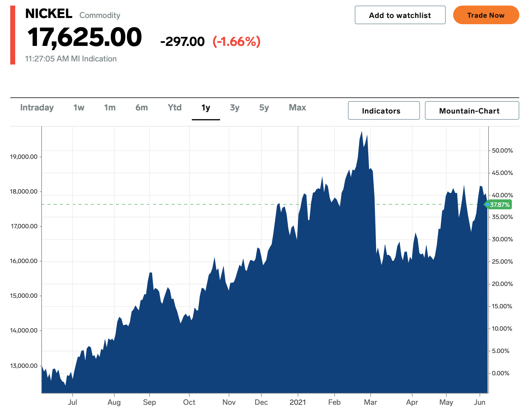Click the late-February price peak on chart

(x=362, y=132)
